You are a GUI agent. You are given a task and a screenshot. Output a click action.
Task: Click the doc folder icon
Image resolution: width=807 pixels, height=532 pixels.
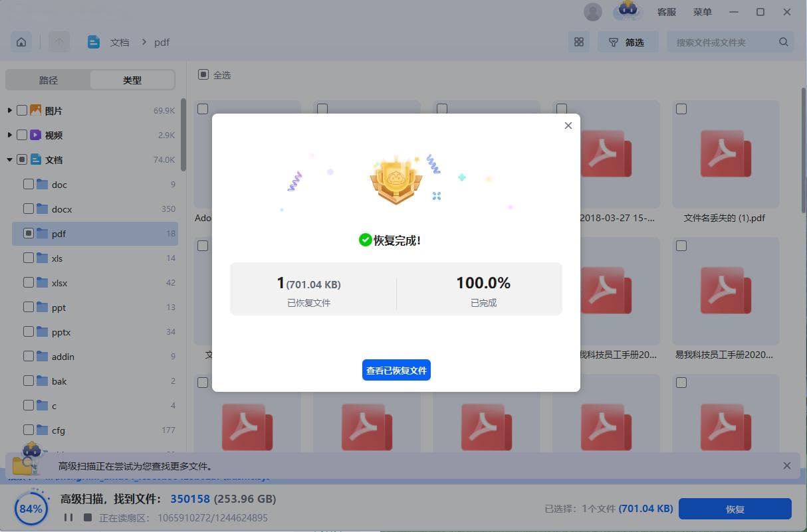(x=43, y=184)
